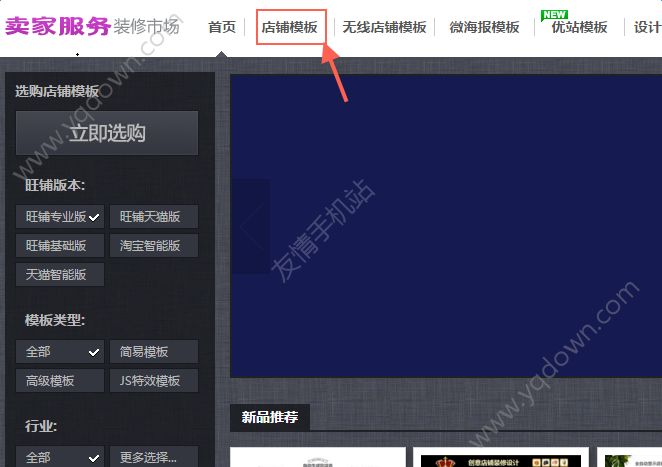
Task: Click the banner's previous slide arrow
Action: [251, 226]
